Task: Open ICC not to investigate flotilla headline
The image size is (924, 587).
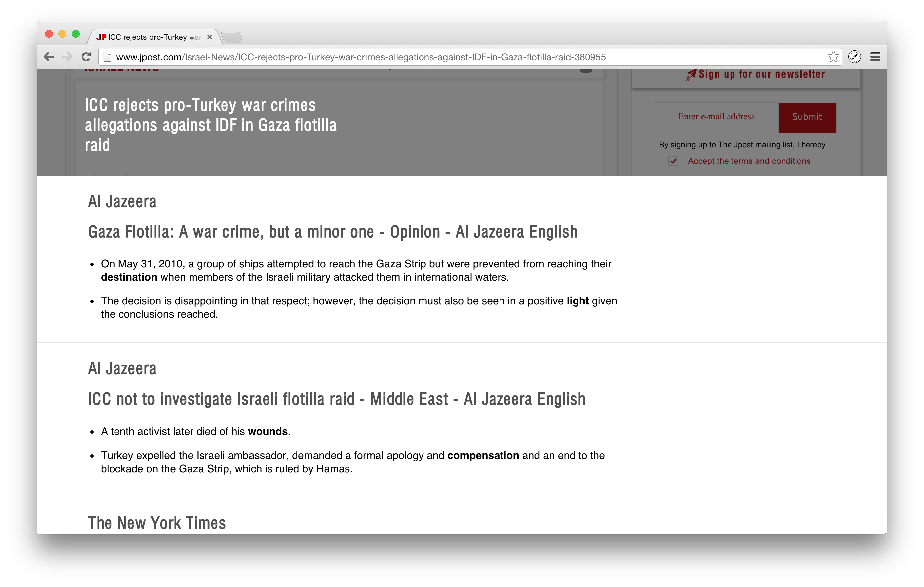Action: point(337,399)
